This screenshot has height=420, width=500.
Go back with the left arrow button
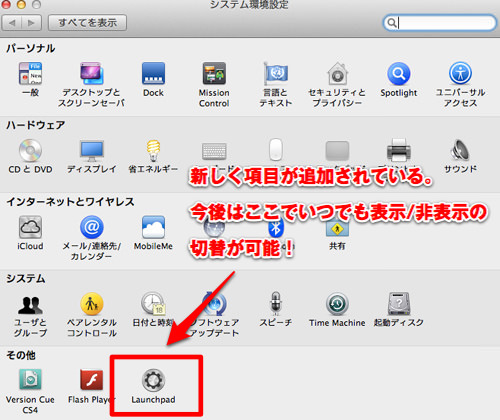point(12,23)
